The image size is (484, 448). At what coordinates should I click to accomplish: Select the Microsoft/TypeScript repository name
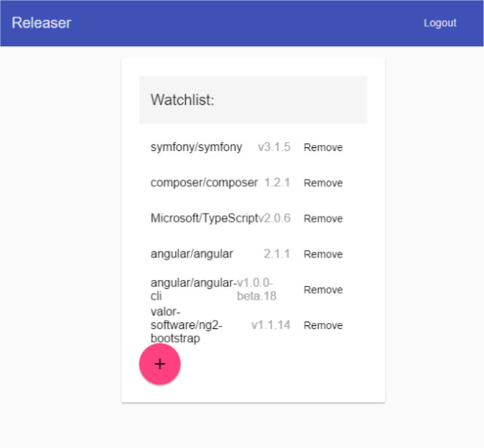204,218
